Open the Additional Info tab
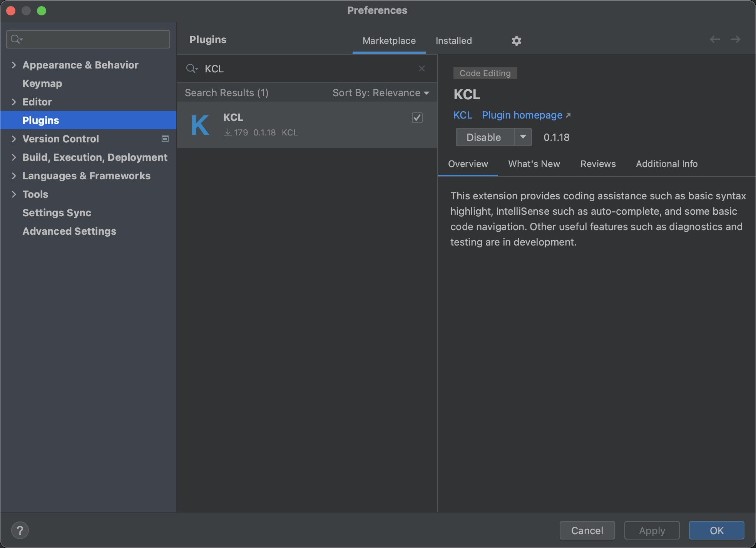The width and height of the screenshot is (756, 548). (667, 164)
